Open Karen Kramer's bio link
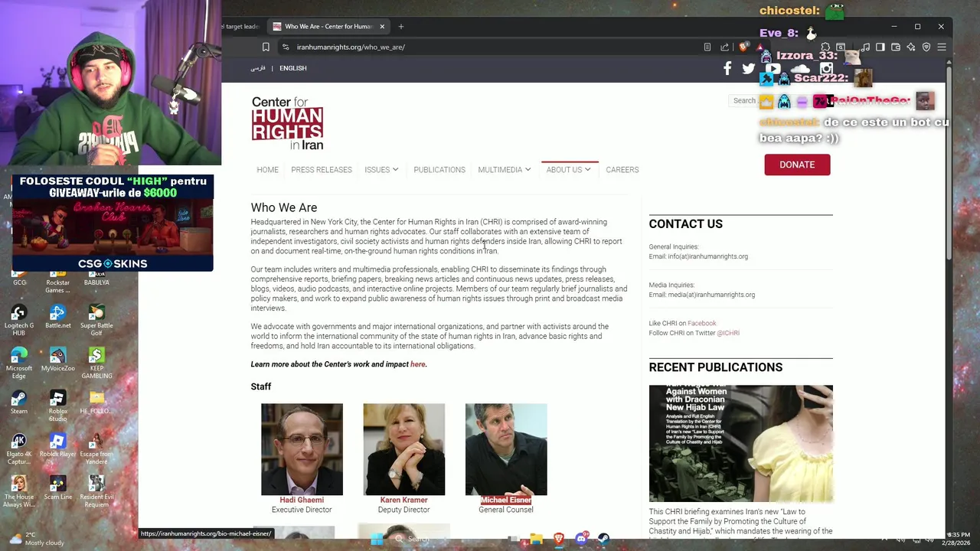The height and width of the screenshot is (551, 980). click(403, 500)
